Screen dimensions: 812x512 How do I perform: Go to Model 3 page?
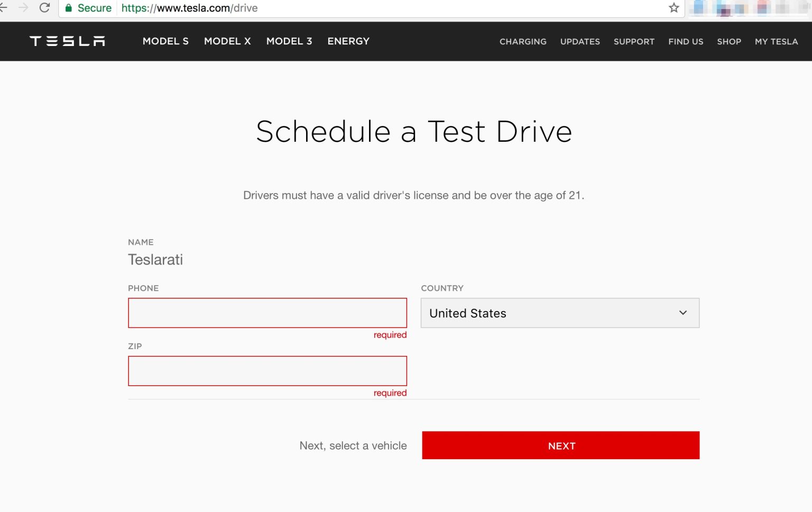click(x=289, y=41)
